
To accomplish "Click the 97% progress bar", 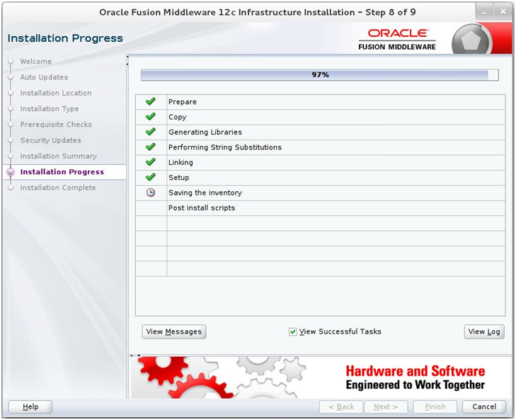I will [x=319, y=75].
